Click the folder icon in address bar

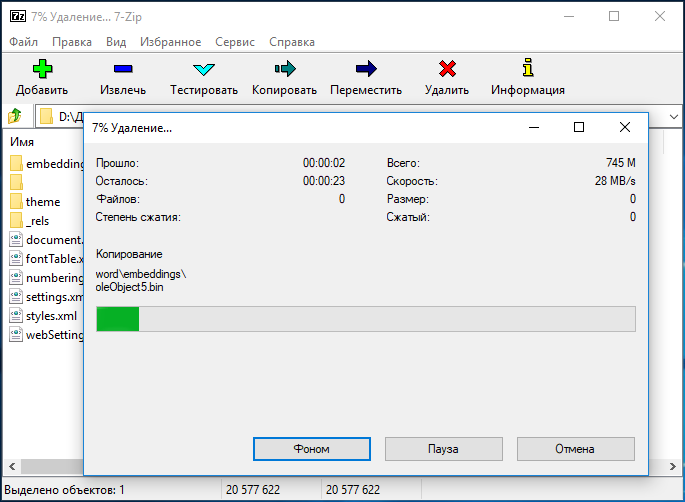pos(46,116)
